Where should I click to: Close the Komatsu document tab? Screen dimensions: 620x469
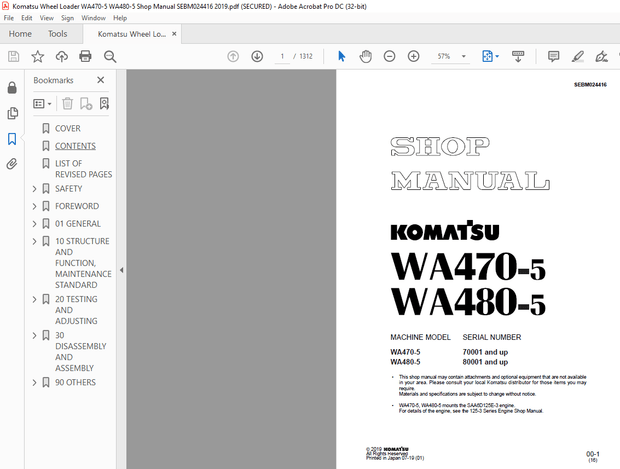pyautogui.click(x=174, y=34)
